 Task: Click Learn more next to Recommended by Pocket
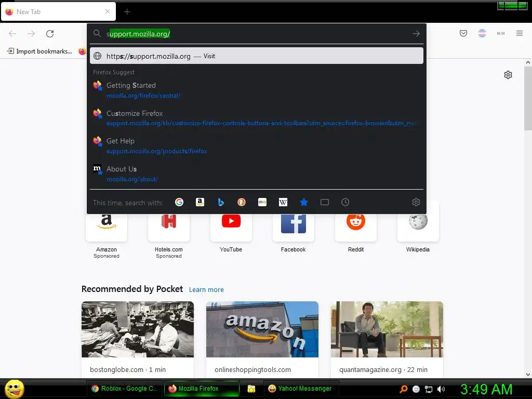coord(206,290)
